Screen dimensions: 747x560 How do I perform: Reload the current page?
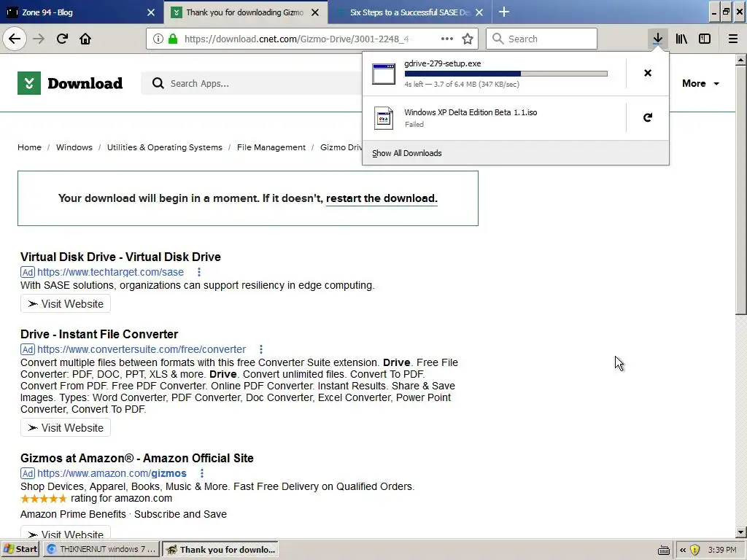point(62,39)
